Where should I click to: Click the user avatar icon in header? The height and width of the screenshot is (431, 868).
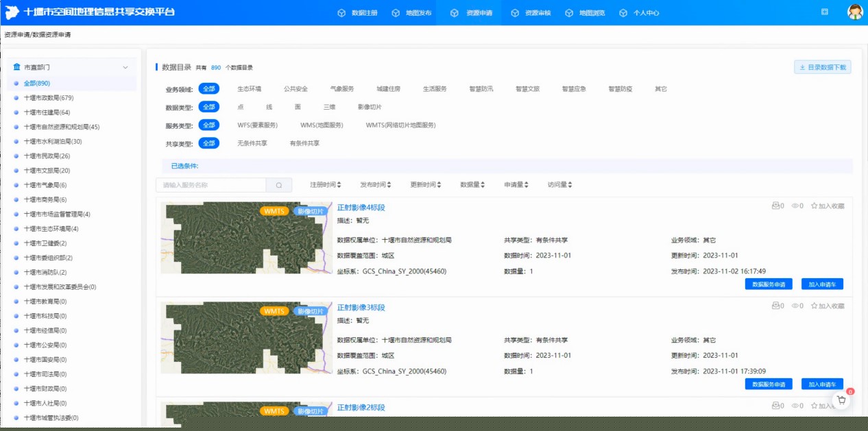(854, 12)
